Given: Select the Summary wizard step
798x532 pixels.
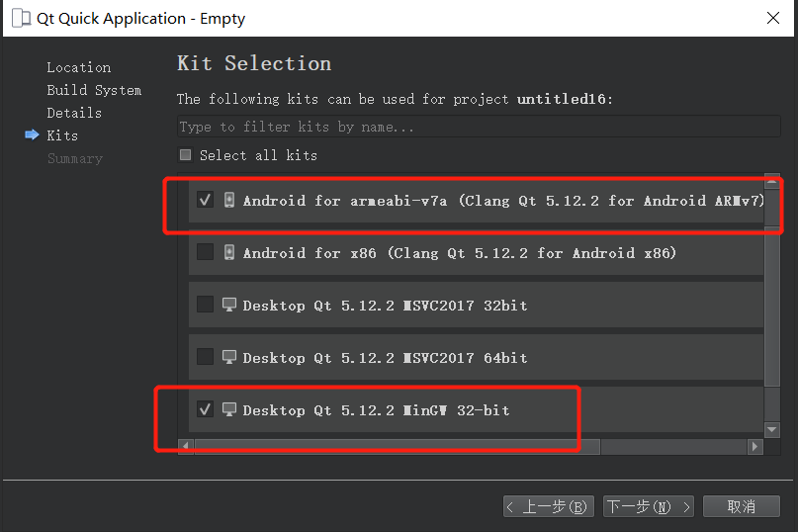Looking at the screenshot, I should (75, 158).
